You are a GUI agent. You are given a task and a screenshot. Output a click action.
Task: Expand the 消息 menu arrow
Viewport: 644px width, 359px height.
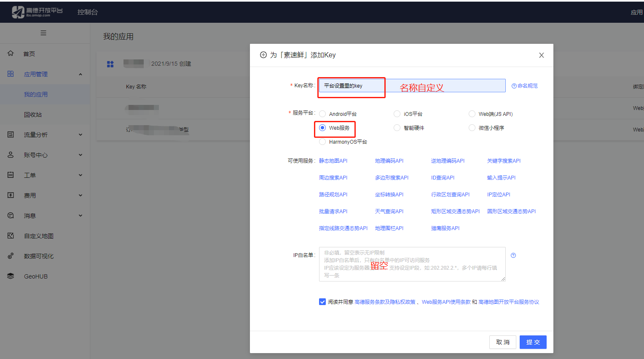[x=80, y=216]
